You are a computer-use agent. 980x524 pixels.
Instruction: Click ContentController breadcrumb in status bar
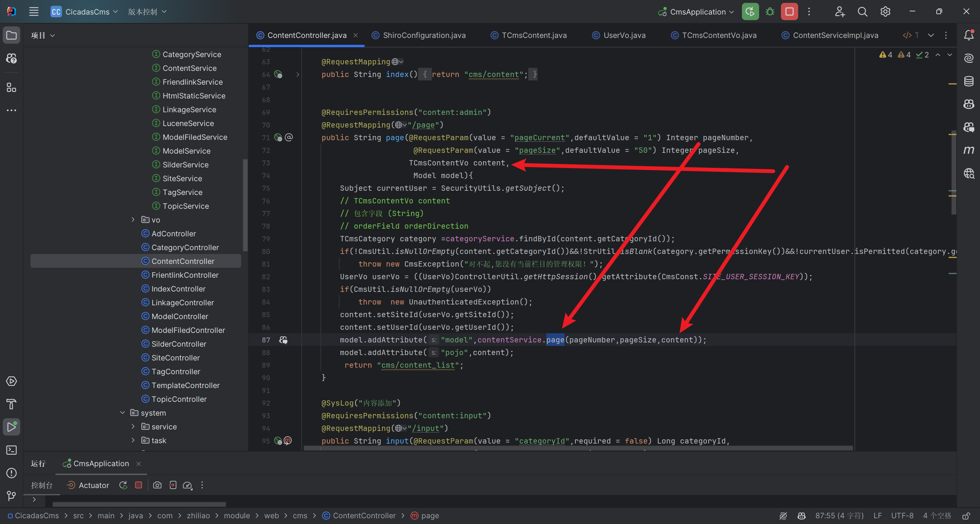click(x=359, y=516)
